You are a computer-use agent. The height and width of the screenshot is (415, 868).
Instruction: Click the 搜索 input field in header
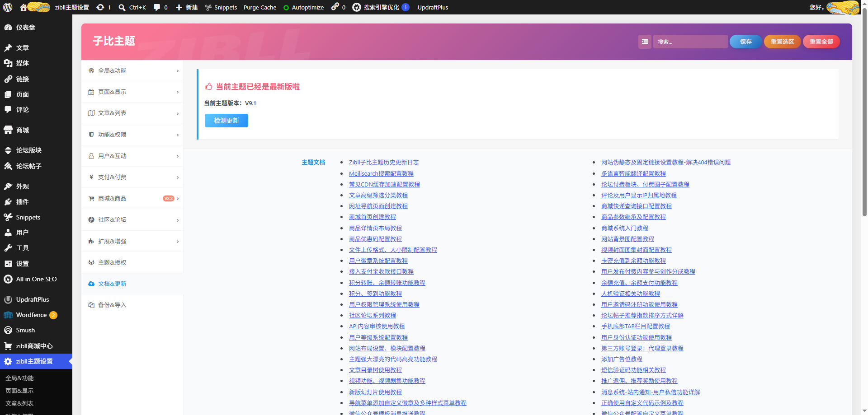(690, 42)
